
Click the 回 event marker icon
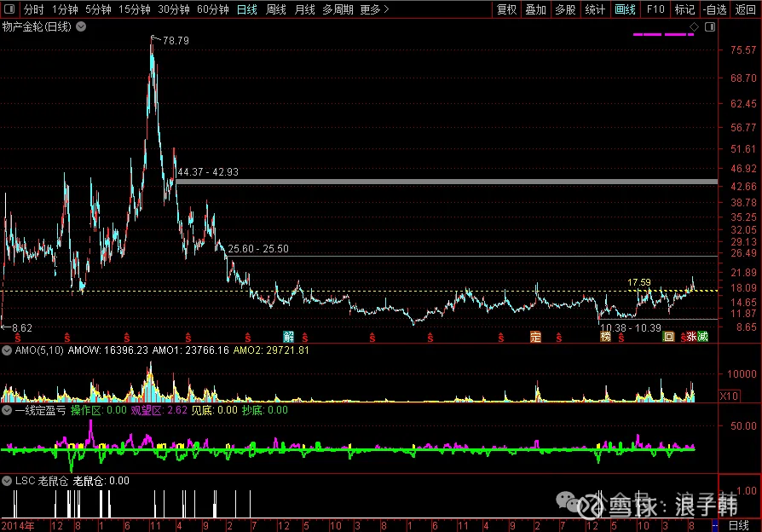pos(669,337)
